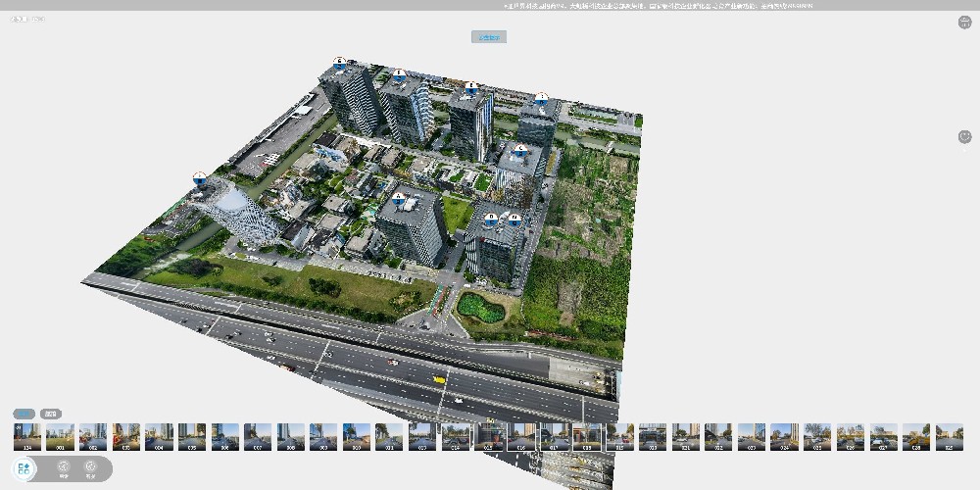
Task: Click the blue button at top center
Action: 488,37
